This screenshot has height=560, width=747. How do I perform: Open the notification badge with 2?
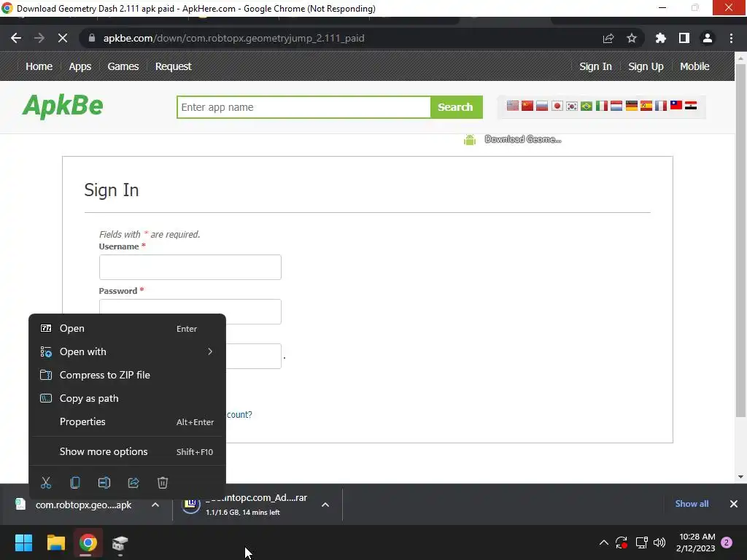pos(727,542)
